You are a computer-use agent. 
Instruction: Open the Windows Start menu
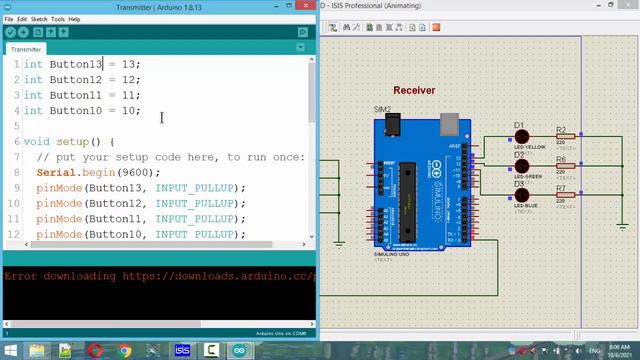11,351
